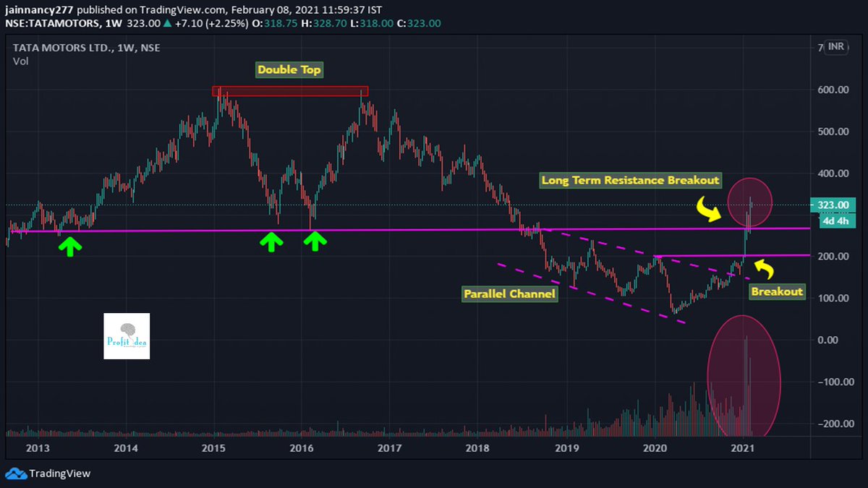
Task: Click the 2014 time axis label
Action: (x=126, y=449)
